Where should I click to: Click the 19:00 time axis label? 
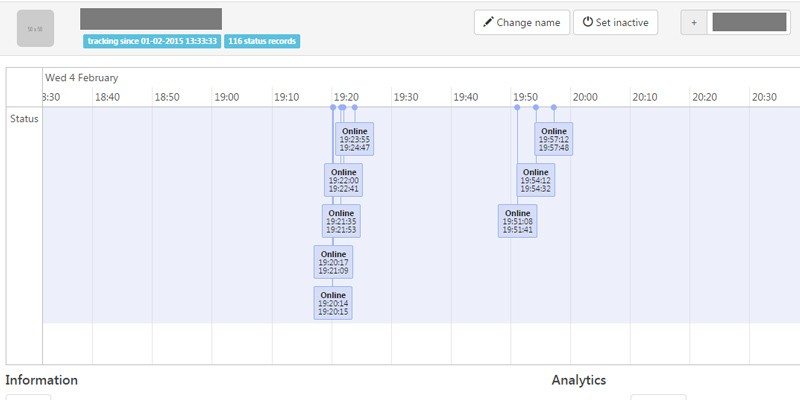click(x=227, y=97)
